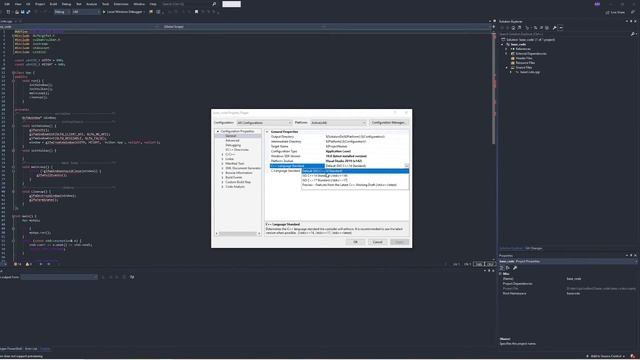Select Debugging in property tree
The width and height of the screenshot is (640, 360).
coord(233,145)
